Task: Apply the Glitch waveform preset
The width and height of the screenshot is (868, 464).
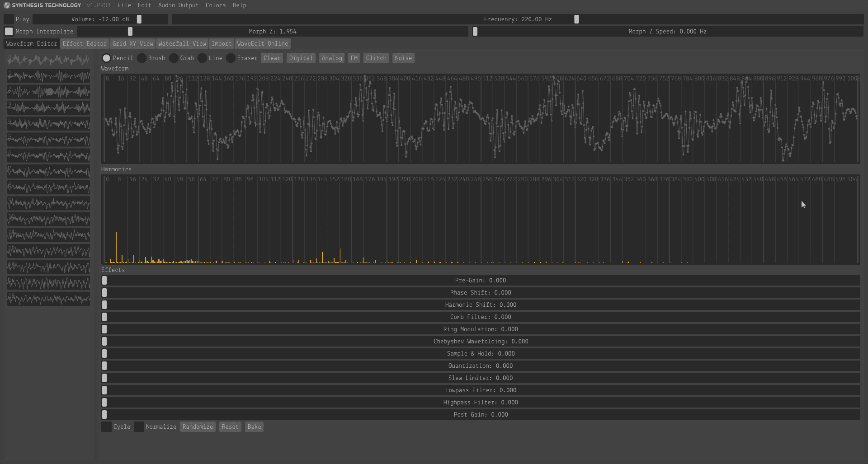Action: [x=376, y=58]
